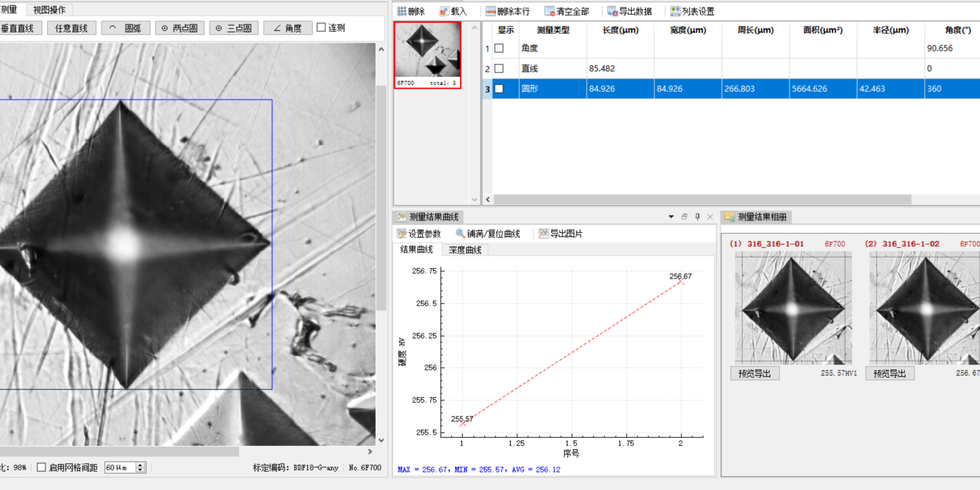980x490 pixels.
Task: Click the measurement table horizontal scrollbar
Action: (x=703, y=199)
